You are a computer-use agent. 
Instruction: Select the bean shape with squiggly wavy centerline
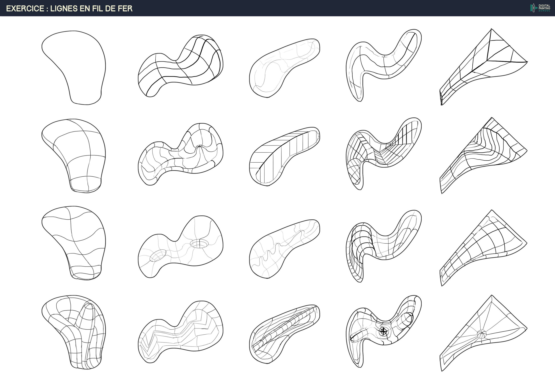tap(283, 249)
